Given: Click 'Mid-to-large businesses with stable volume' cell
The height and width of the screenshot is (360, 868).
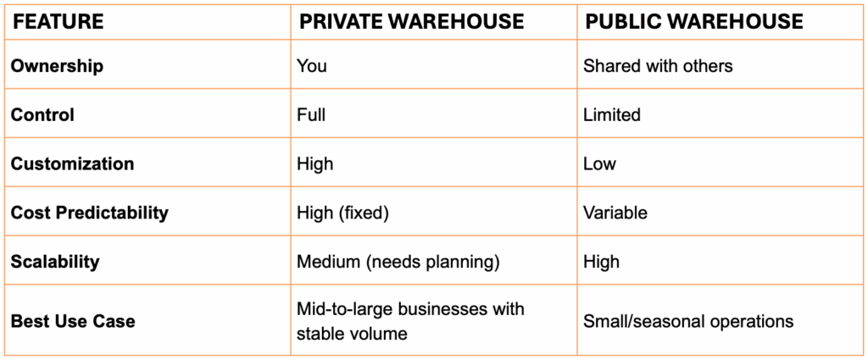Looking at the screenshot, I should click(411, 321).
